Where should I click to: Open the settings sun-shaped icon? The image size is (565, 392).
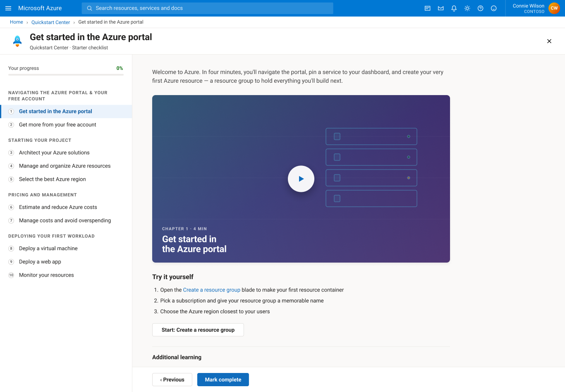(x=467, y=8)
